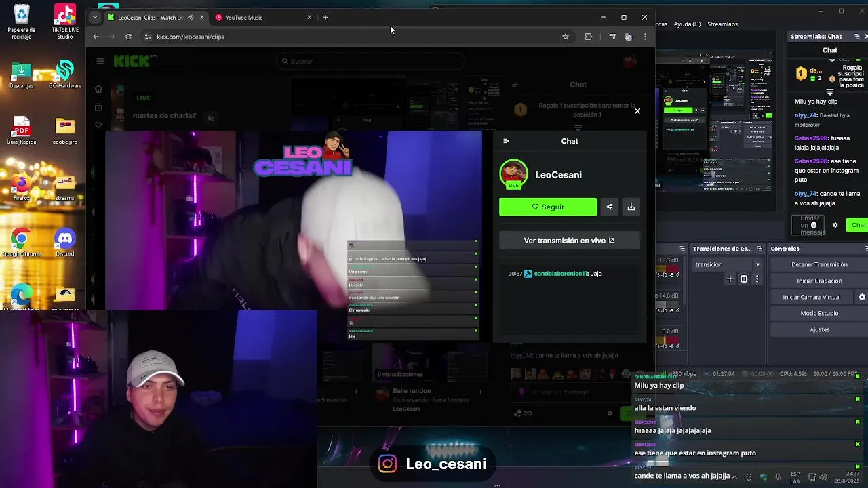Open the tab search dropdown arrow
The image size is (868, 488).
95,17
